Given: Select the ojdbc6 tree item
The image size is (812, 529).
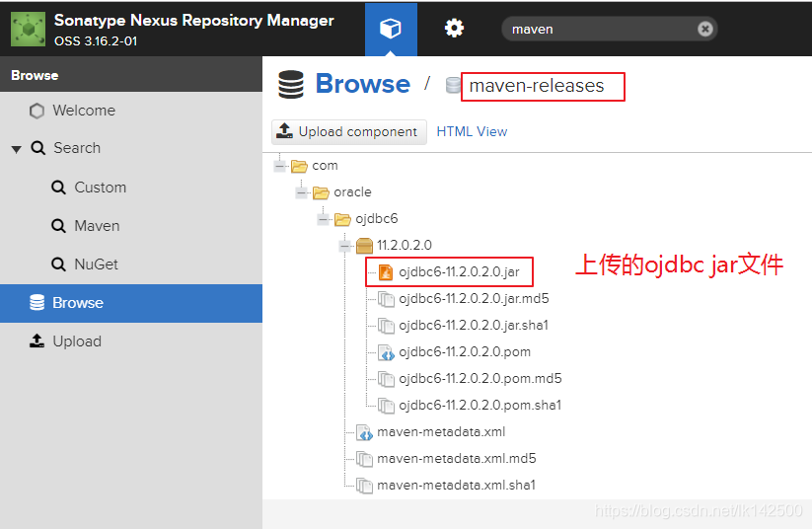Looking at the screenshot, I should point(377,219).
